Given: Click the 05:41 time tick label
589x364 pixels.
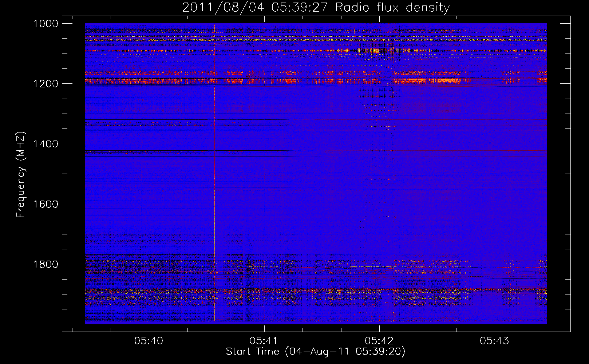Looking at the screenshot, I should pyautogui.click(x=264, y=341).
